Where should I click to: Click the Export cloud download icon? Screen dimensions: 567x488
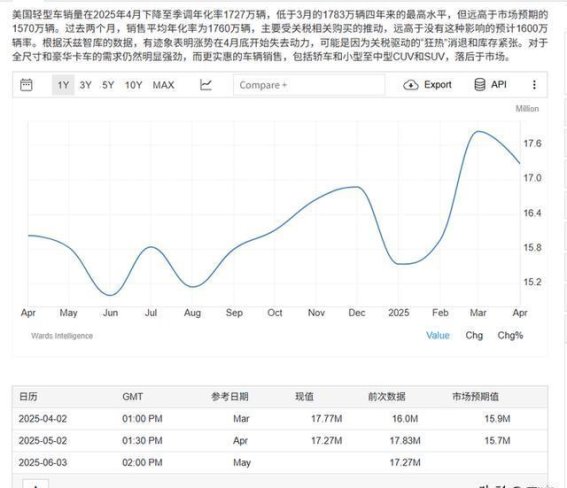[411, 85]
